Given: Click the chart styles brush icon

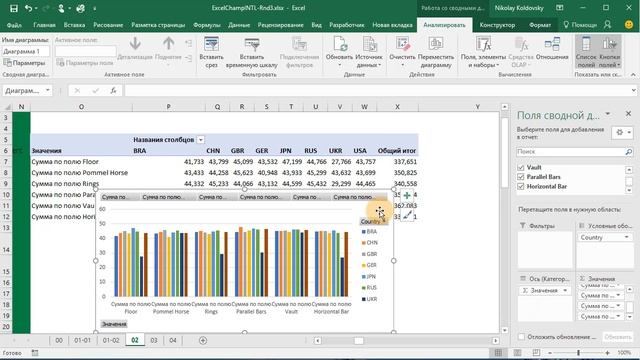Looking at the screenshot, I should click(x=407, y=215).
